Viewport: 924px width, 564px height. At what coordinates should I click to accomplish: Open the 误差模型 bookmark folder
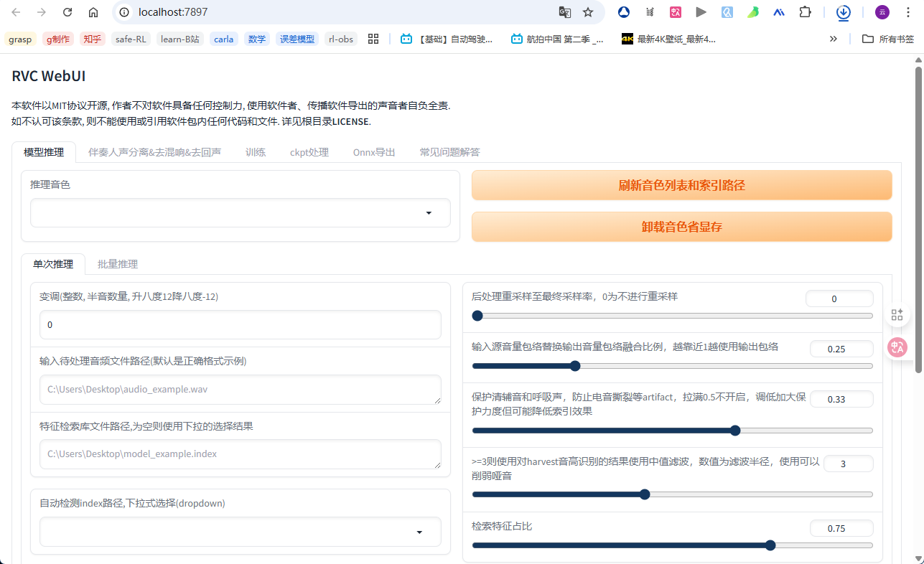tap(297, 39)
